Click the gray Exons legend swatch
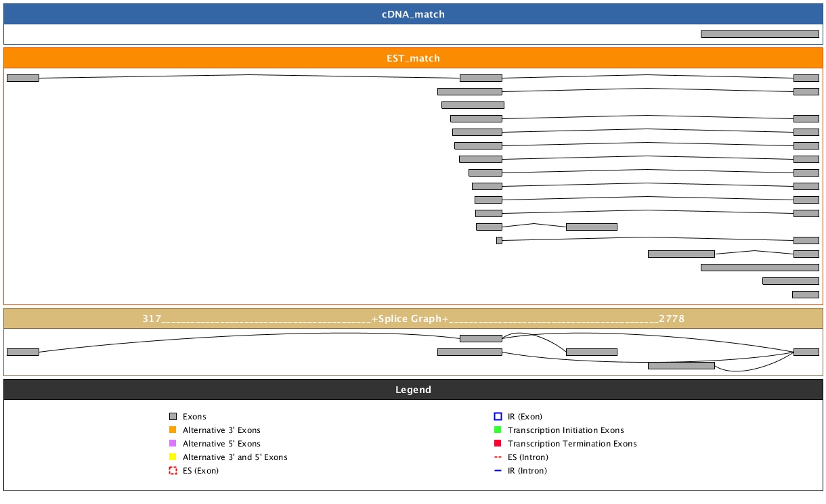The image size is (826, 504). pyautogui.click(x=173, y=417)
